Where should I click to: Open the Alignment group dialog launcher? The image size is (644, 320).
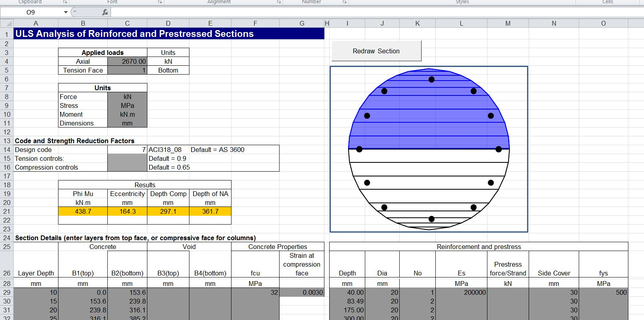[x=279, y=2]
